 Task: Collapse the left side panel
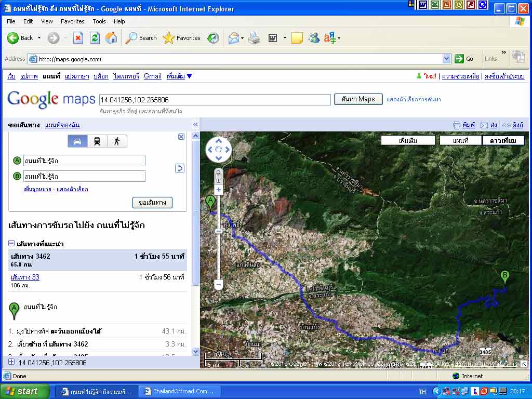click(x=195, y=125)
